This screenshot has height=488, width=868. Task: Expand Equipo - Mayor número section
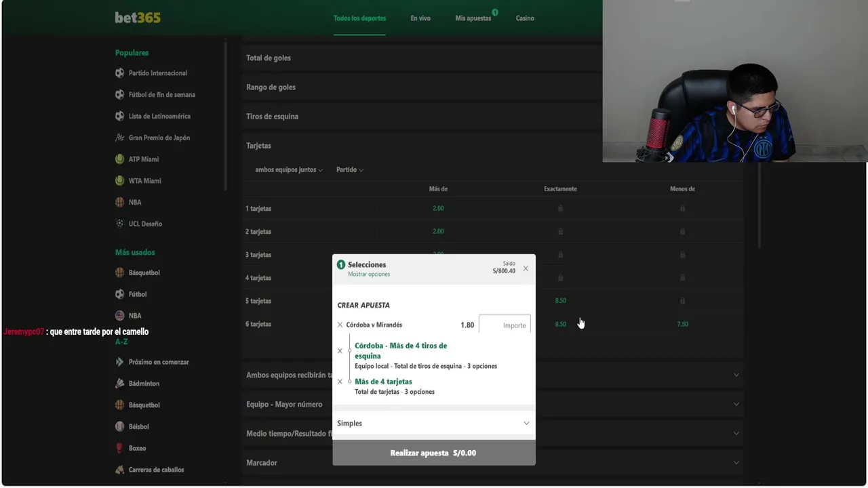click(x=492, y=404)
